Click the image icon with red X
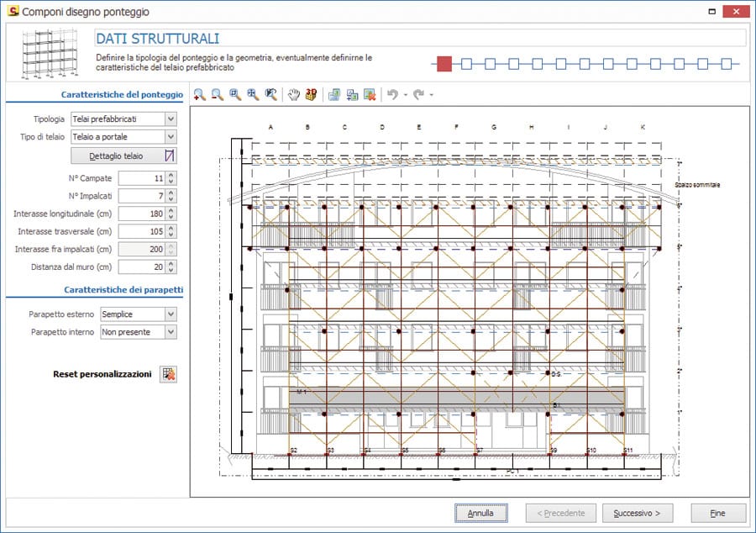 (x=370, y=95)
